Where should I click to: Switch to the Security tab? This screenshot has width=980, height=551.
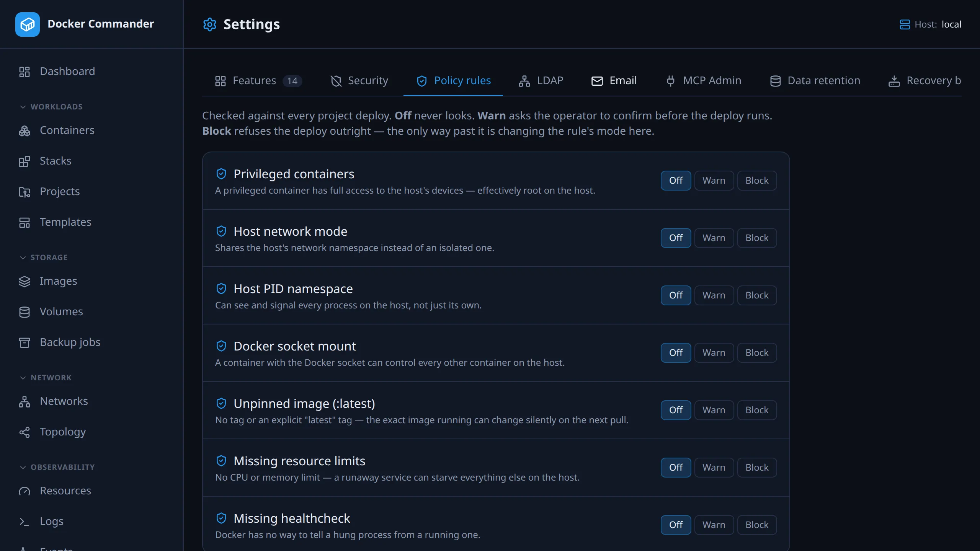pos(359,81)
